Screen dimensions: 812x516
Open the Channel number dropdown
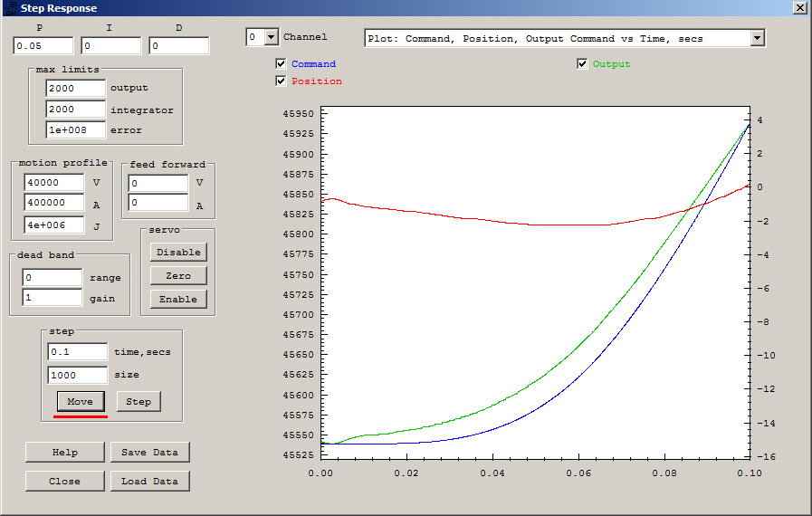point(272,37)
